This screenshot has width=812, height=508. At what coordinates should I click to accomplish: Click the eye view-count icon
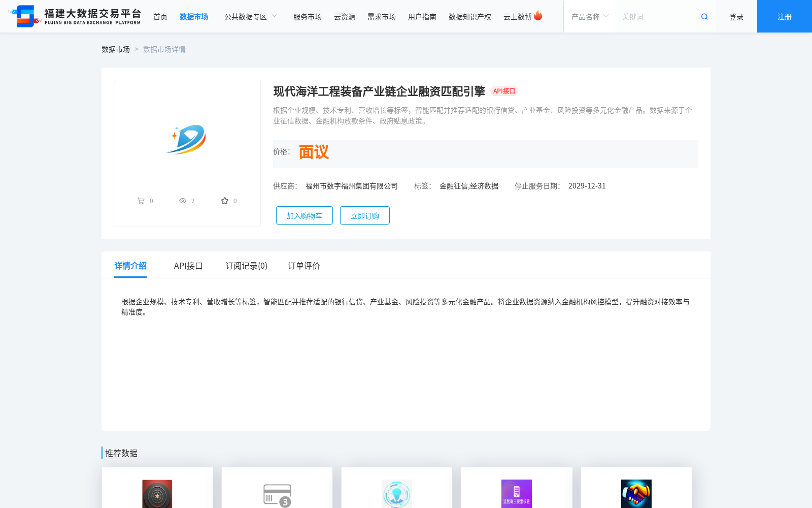pyautogui.click(x=182, y=201)
